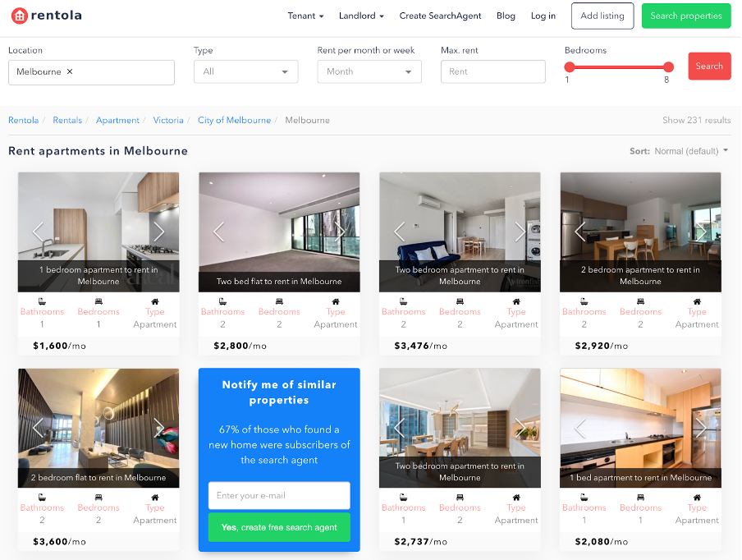Screen dimensions: 742x560
Task: Show previous photo of $3,476/mo apartment
Action: point(400,232)
